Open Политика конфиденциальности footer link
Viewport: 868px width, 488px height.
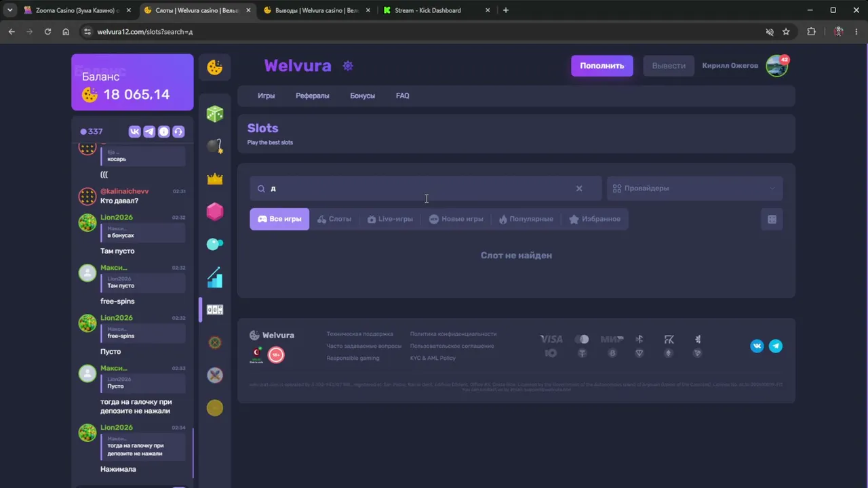pyautogui.click(x=454, y=334)
